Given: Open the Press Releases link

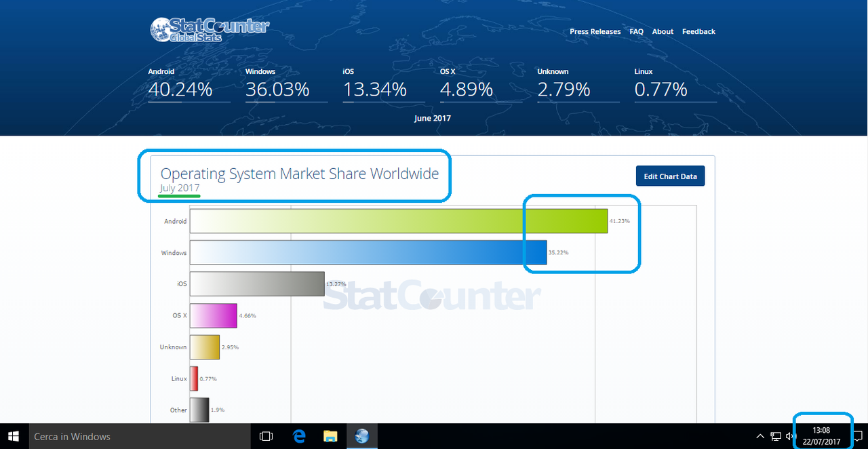Looking at the screenshot, I should (595, 32).
